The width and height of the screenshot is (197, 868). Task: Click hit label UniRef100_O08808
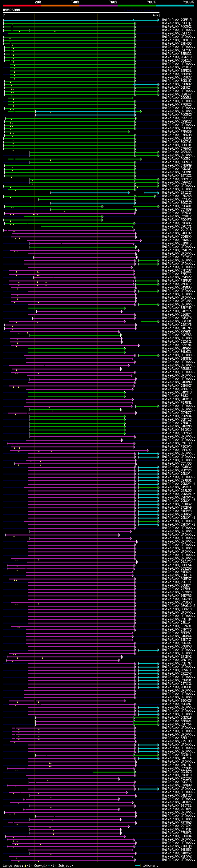(x=177, y=646)
